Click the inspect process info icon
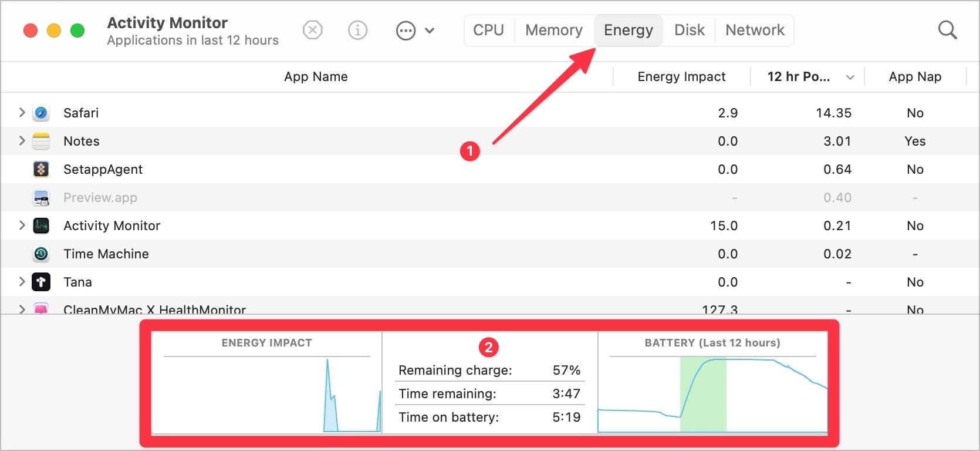This screenshot has height=451, width=980. coord(357,30)
